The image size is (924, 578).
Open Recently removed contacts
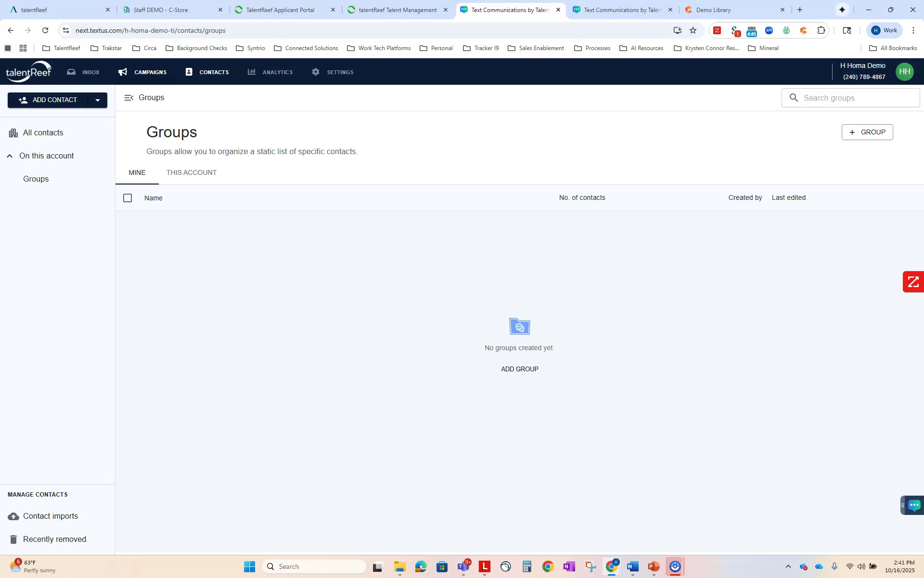pos(54,539)
